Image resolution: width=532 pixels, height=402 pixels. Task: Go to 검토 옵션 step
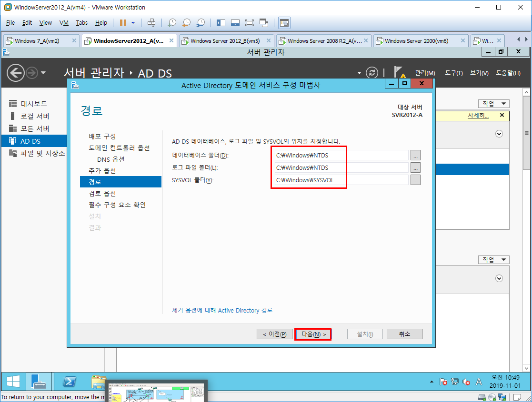102,193
